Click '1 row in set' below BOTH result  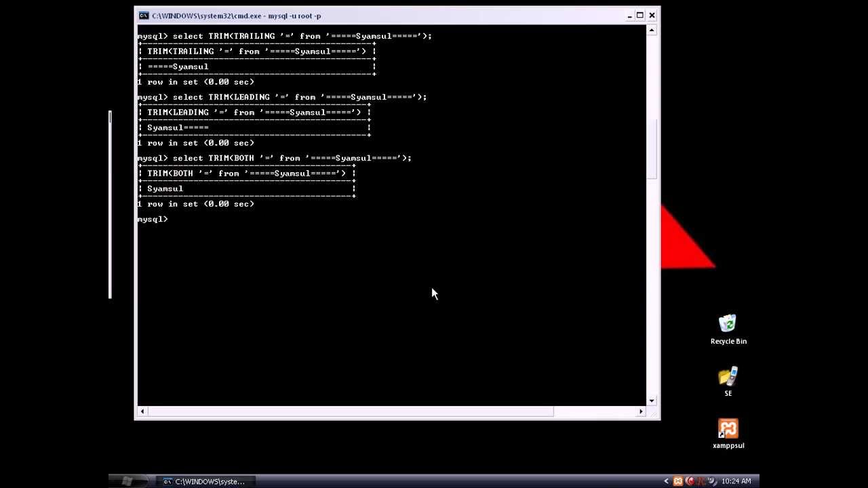click(196, 204)
